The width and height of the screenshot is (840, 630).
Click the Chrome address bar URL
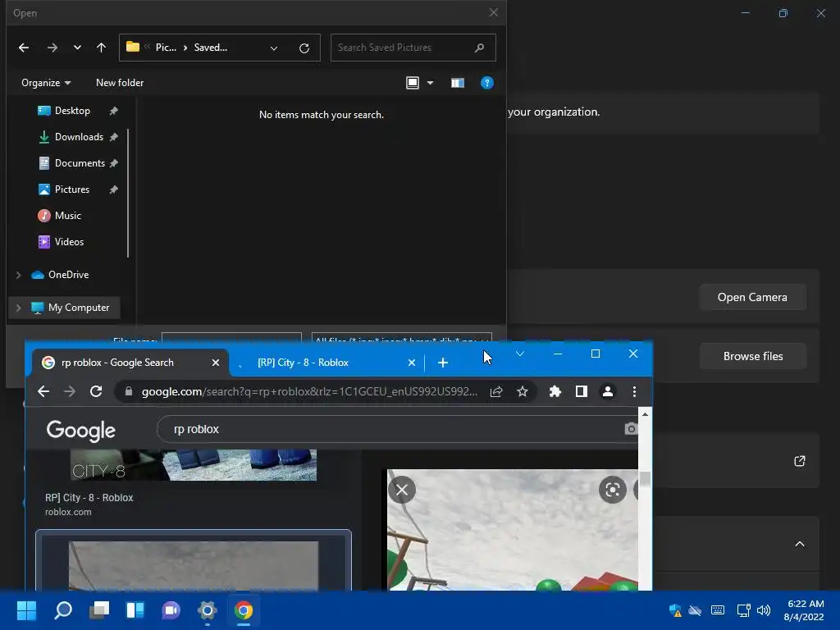tap(309, 391)
